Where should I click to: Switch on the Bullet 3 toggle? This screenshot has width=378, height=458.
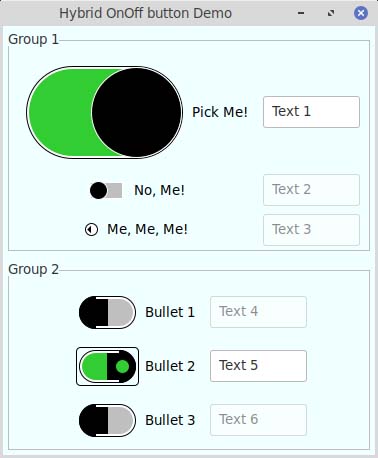click(107, 420)
